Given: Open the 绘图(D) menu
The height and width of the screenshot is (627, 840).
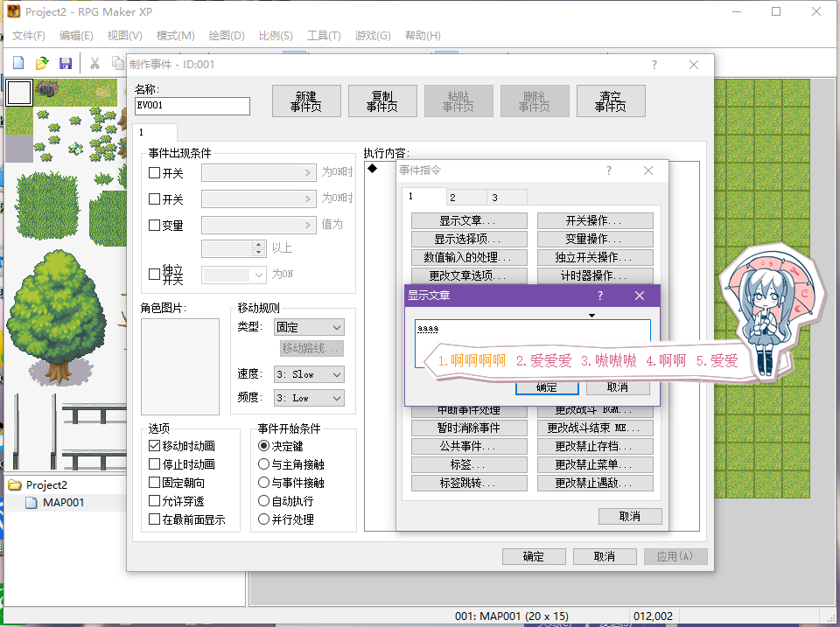Looking at the screenshot, I should [227, 35].
